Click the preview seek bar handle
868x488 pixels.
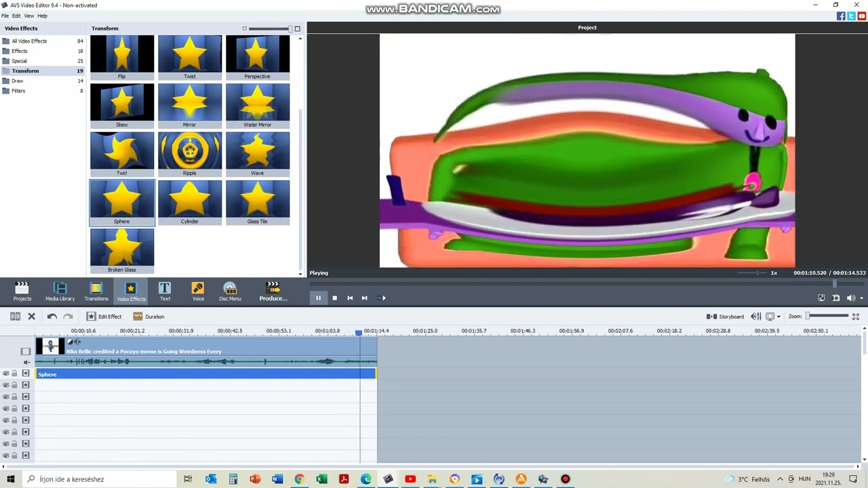point(835,283)
